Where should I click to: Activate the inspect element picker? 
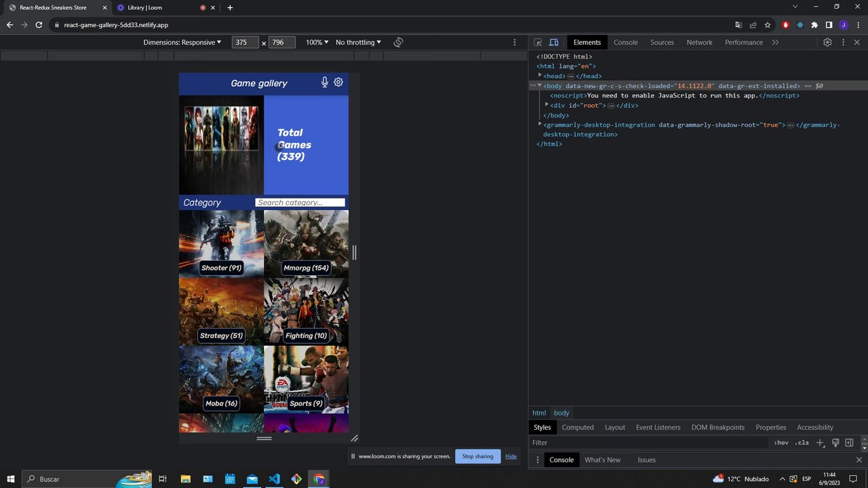click(x=538, y=42)
